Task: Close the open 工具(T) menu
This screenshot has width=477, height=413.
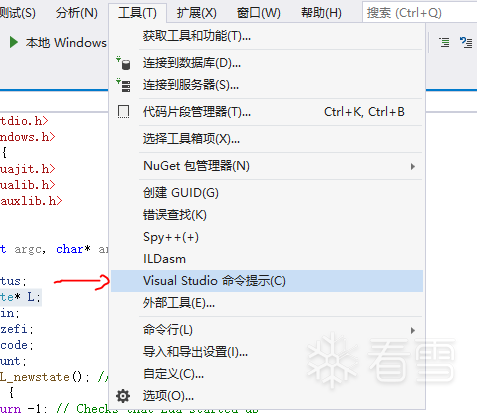Action: (137, 13)
